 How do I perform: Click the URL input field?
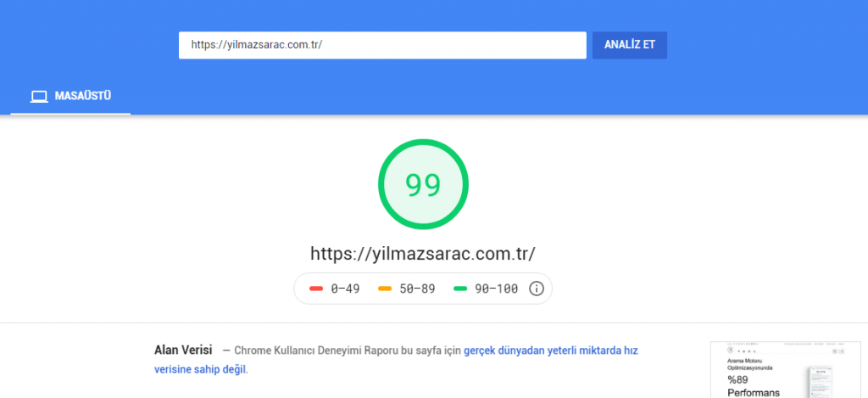[x=382, y=45]
